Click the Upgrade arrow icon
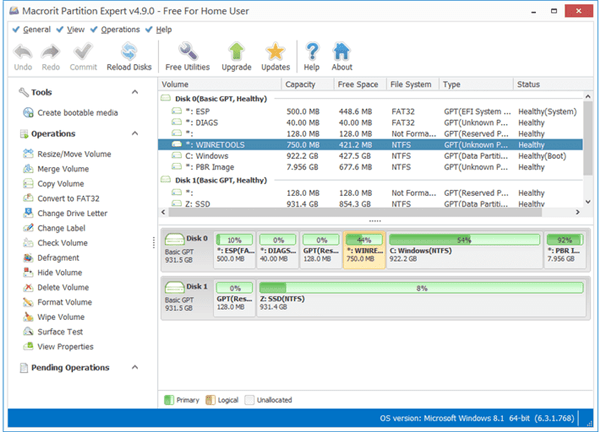The image size is (600, 432). [x=236, y=52]
